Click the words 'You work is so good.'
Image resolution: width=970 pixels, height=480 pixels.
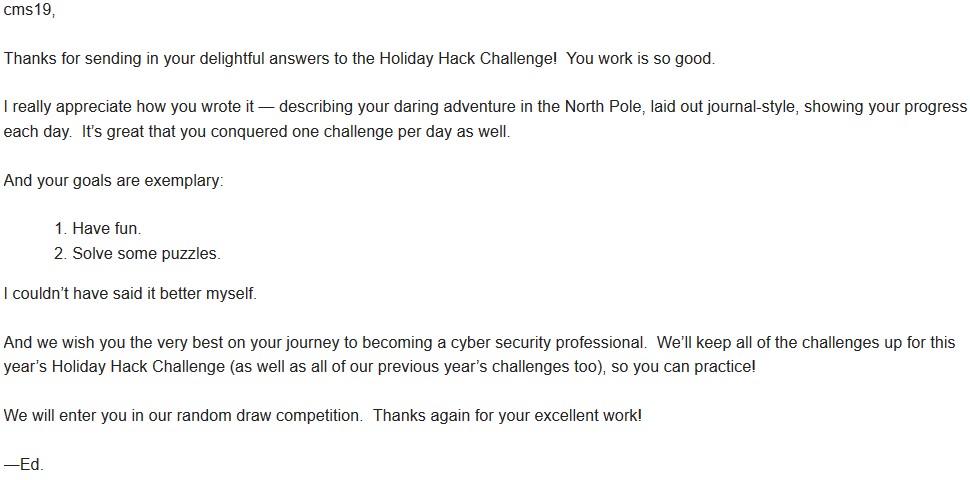click(x=641, y=59)
